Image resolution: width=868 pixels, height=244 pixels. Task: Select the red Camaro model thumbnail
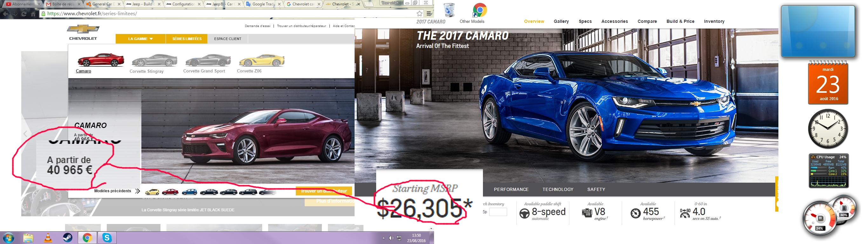(100, 60)
